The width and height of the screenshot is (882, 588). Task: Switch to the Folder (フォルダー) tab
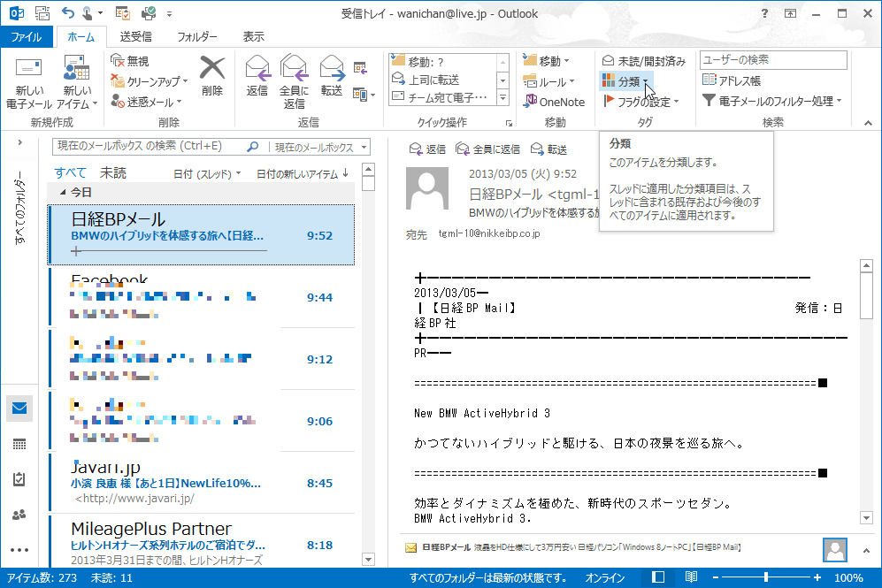pos(197,36)
